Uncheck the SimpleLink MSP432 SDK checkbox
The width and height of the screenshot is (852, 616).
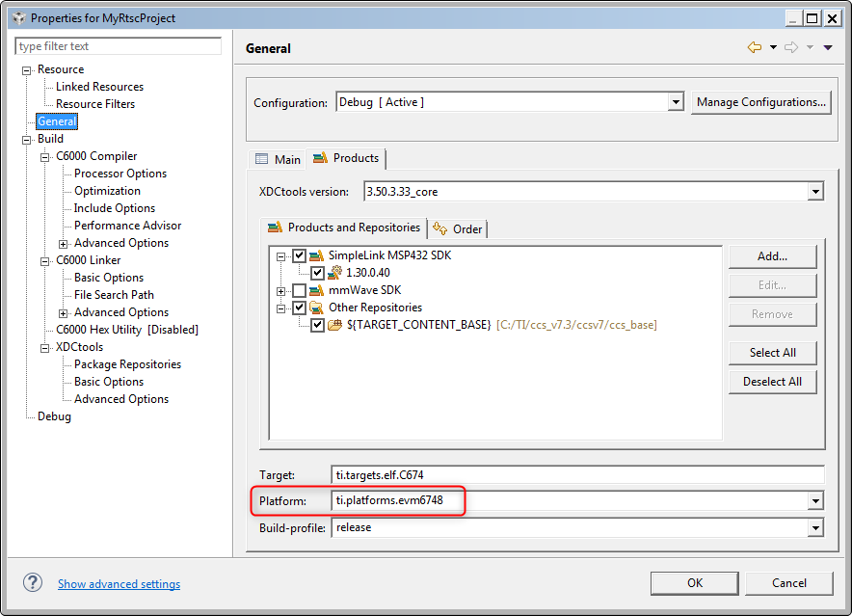tap(299, 255)
